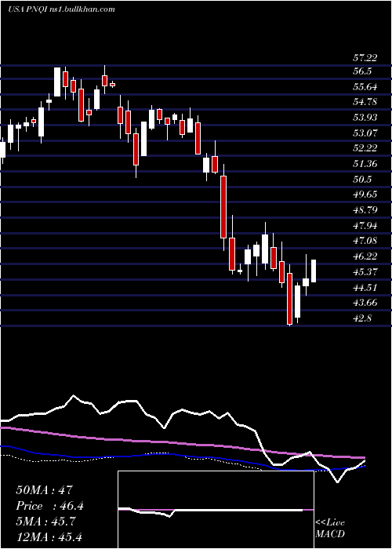Click inside the Live MACD chart box
The width and height of the screenshot is (392, 549).
(x=216, y=510)
